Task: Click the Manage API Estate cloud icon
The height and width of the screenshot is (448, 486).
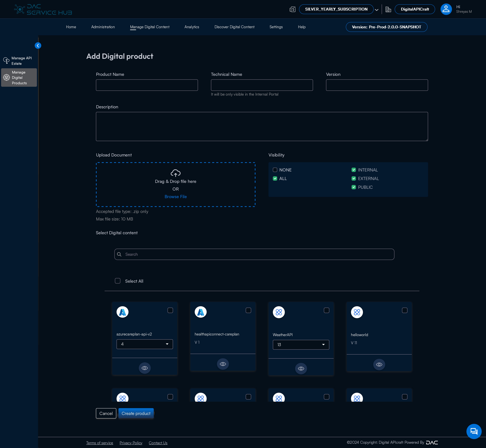Action: pos(6,61)
